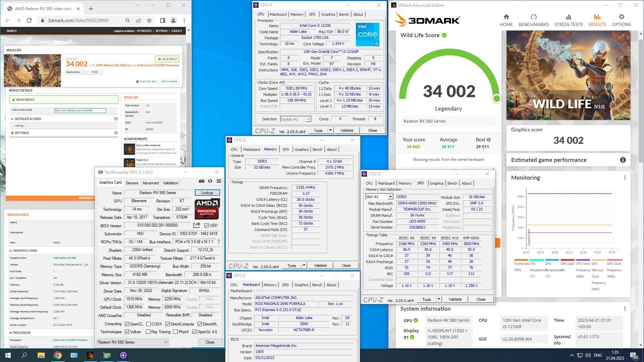Click the zoom magnifier icon in the address bar
The width and height of the screenshot is (644, 362).
click(128, 20)
